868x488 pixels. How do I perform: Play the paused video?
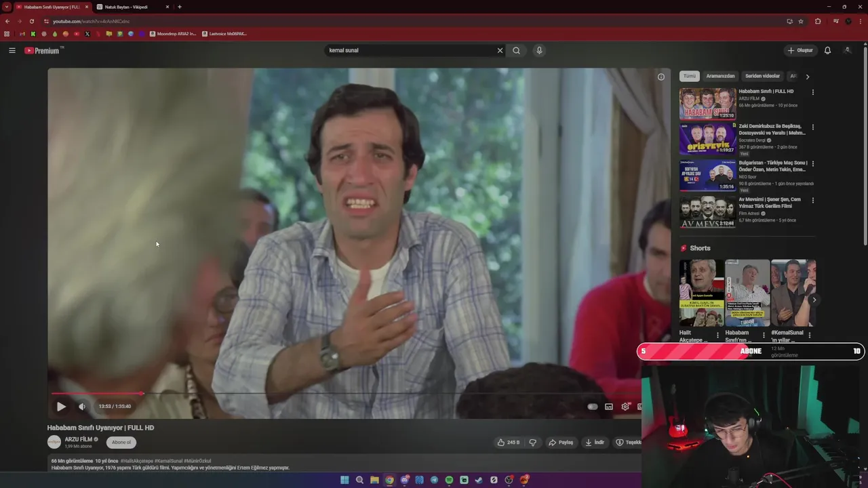tap(61, 407)
